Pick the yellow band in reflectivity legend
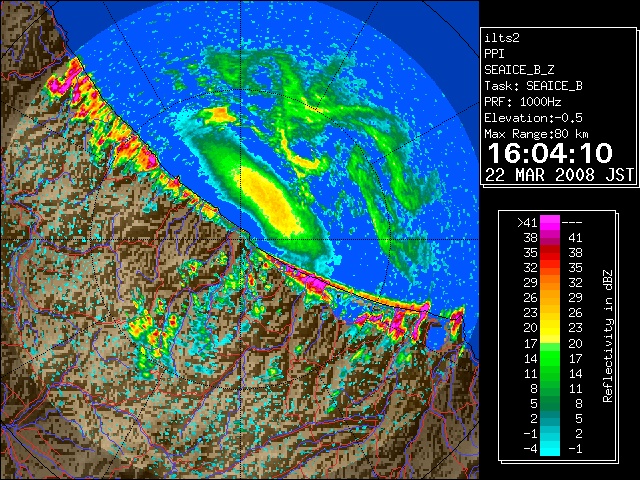 550,328
